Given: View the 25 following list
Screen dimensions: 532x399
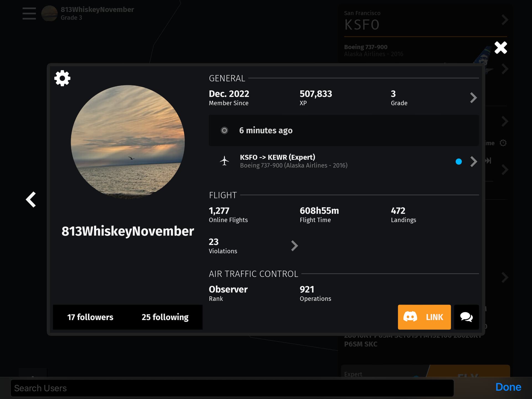Looking at the screenshot, I should (165, 317).
